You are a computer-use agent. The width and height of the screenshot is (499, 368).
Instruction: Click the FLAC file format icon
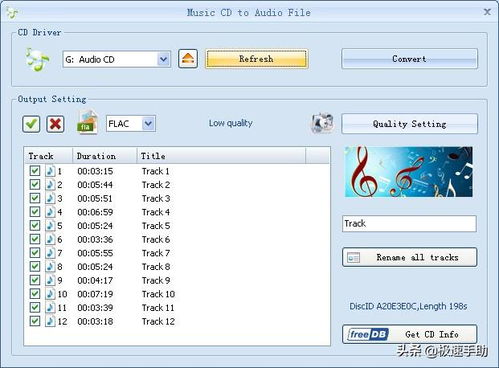click(87, 123)
